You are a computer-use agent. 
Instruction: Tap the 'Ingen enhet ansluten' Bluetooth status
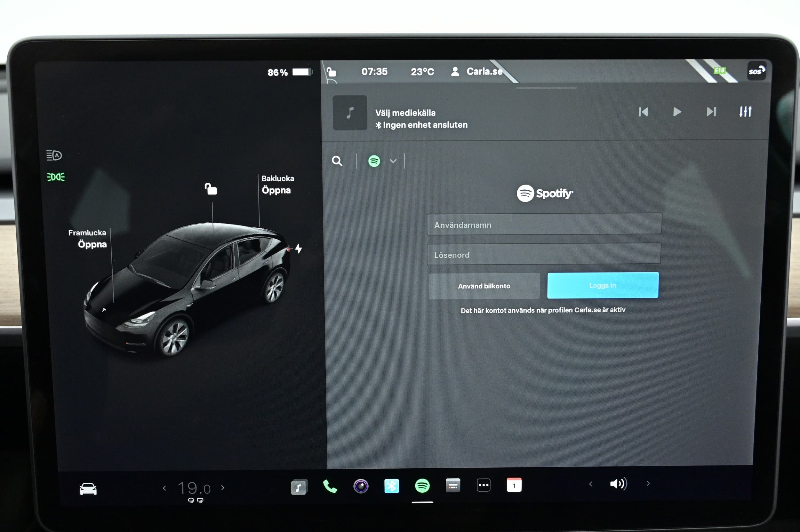421,125
